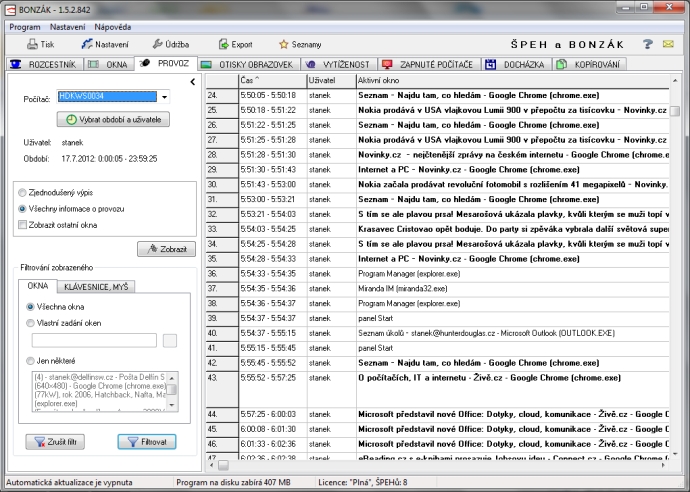Click the 'ŠPEH a BONZÁK' header text
690x492 pixels.
567,44
